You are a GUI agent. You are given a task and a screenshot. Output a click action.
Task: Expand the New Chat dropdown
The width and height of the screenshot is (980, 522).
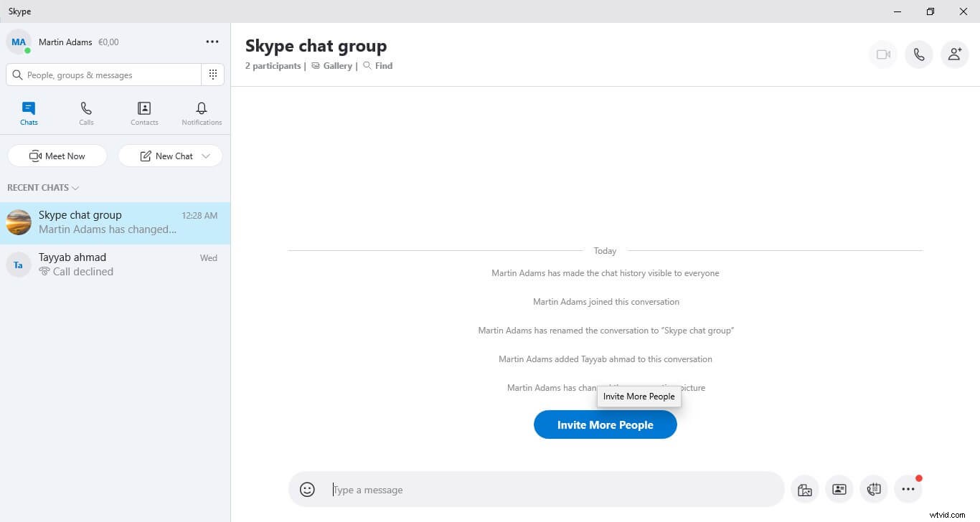[207, 156]
